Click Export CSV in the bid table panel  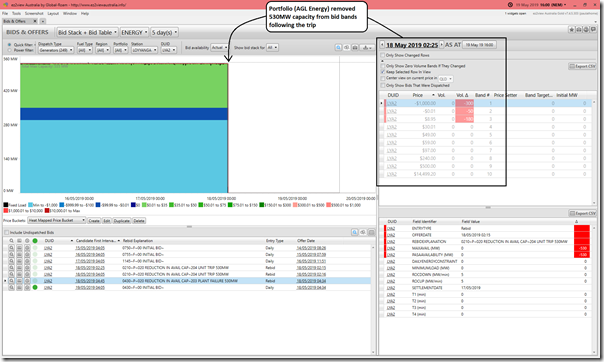tap(582, 66)
